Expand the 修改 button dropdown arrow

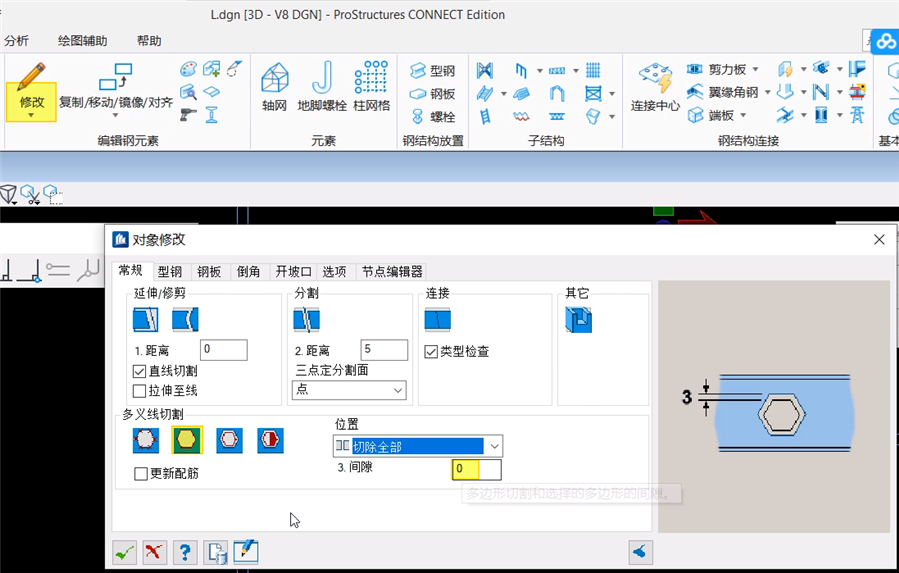31,115
